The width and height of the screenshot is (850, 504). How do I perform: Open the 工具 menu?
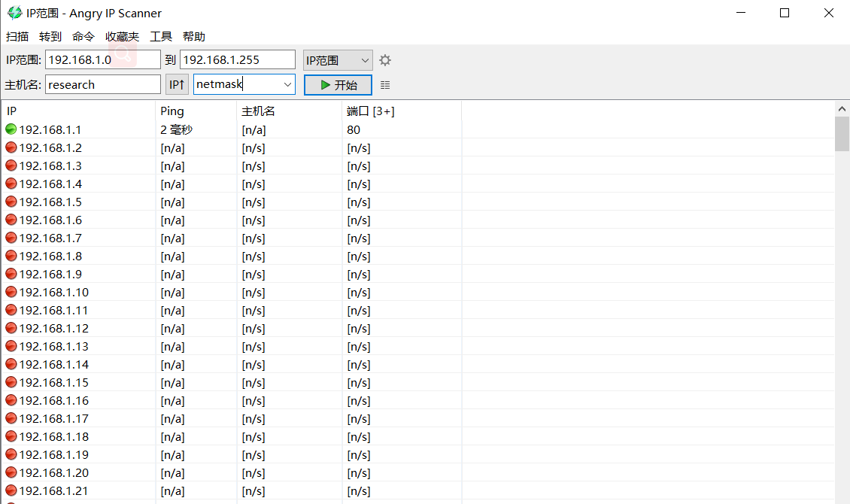click(161, 36)
